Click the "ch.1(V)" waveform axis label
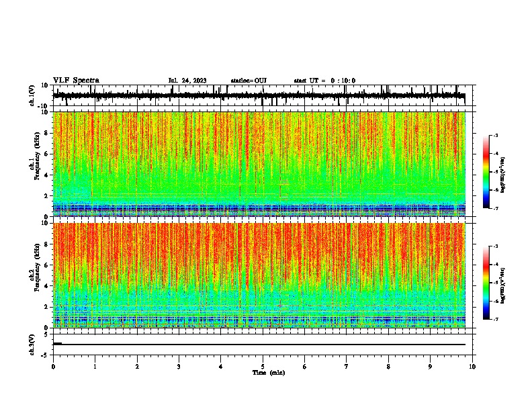The width and height of the screenshot is (532, 411). coord(32,95)
